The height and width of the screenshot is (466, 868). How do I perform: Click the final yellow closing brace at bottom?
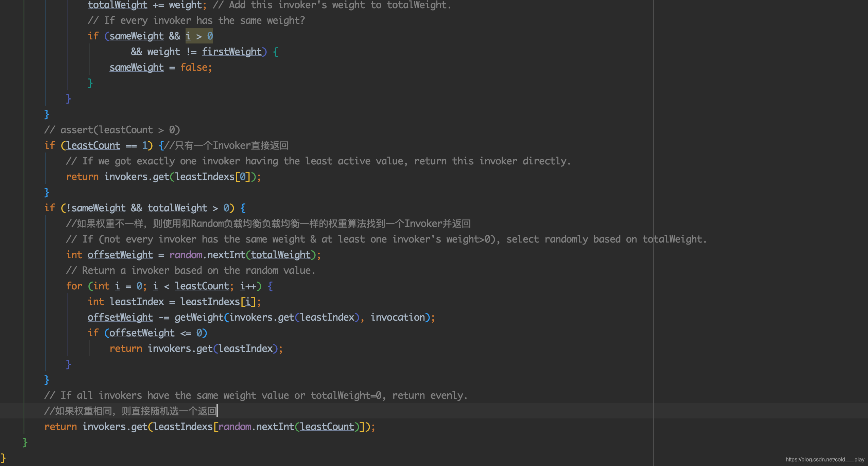3,458
